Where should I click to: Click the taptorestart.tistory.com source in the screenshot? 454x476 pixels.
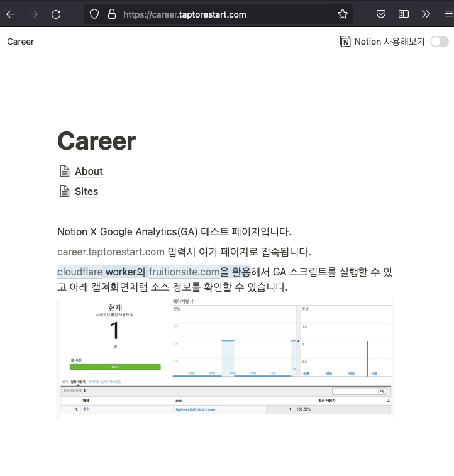[195, 409]
